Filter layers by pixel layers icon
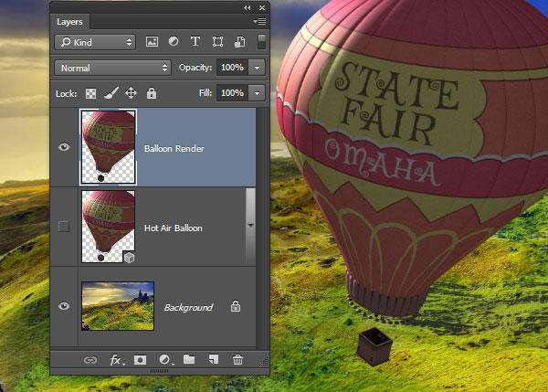 [152, 42]
